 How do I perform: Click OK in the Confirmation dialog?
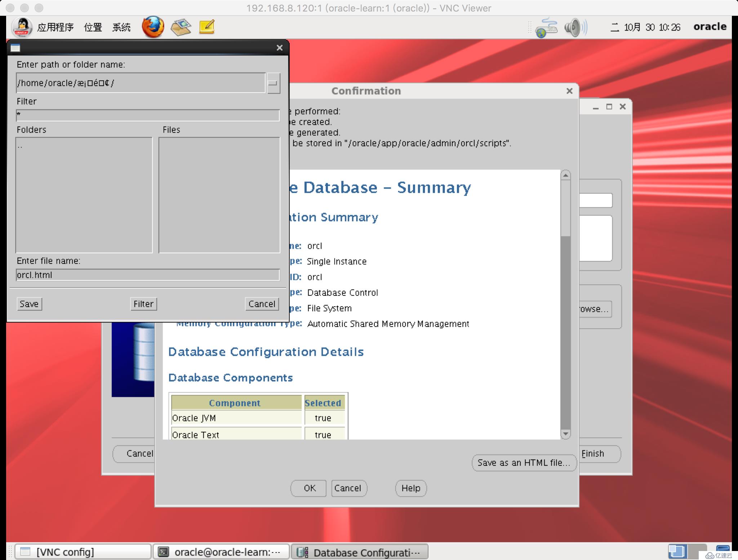[309, 488]
